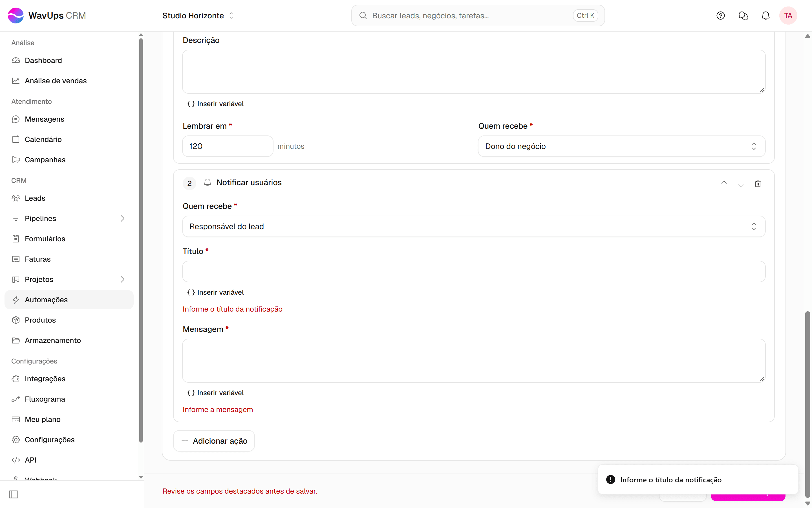Click the Meu plano card icon

[16, 419]
